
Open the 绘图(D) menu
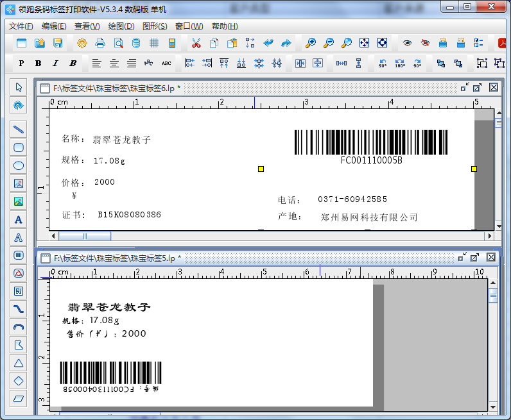click(x=121, y=26)
